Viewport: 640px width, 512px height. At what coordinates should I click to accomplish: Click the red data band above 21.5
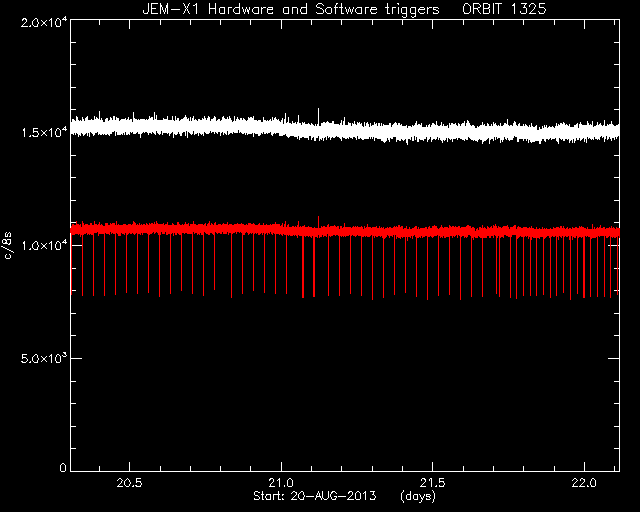[432, 232]
